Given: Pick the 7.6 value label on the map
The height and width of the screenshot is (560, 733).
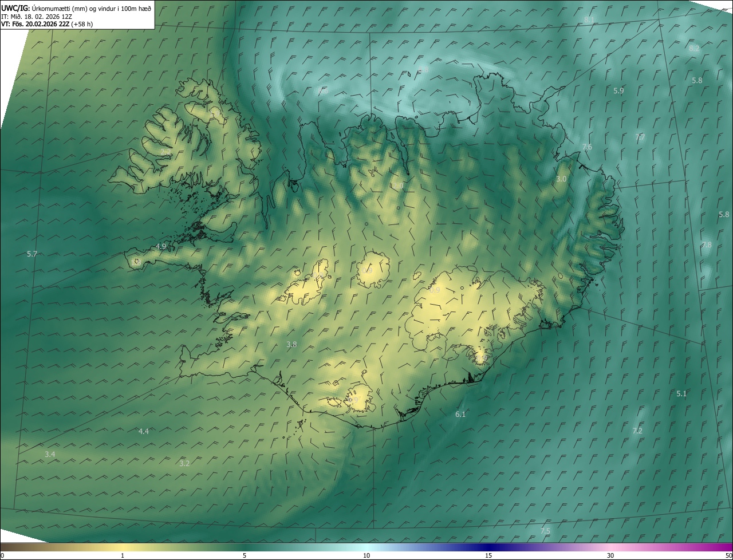Looking at the screenshot, I should click(x=587, y=147).
